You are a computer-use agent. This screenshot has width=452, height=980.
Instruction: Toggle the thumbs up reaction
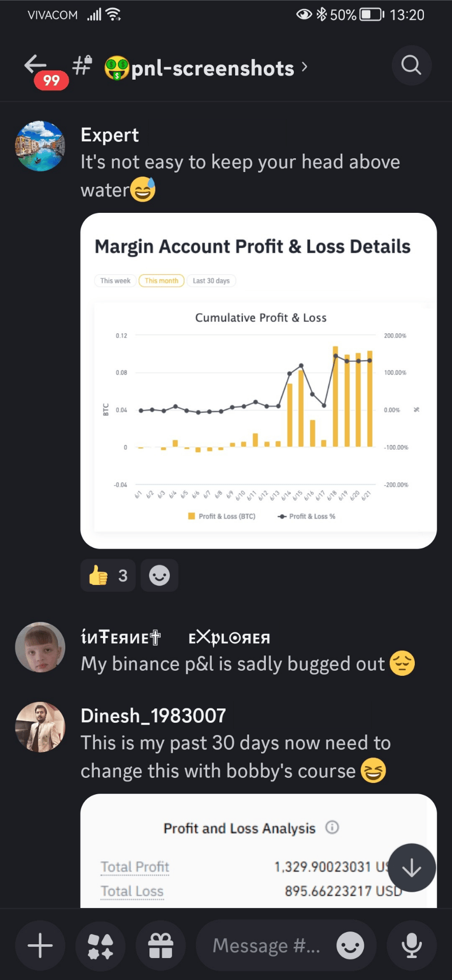108,575
